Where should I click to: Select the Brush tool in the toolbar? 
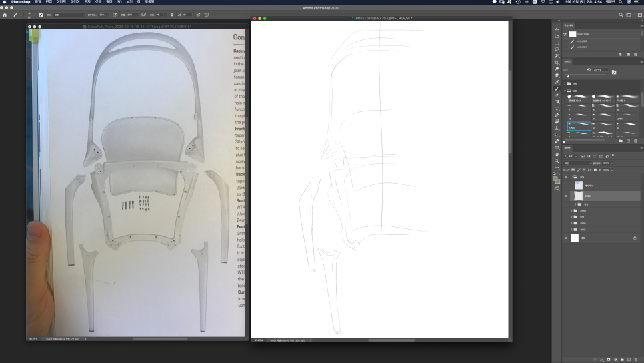coord(557,89)
